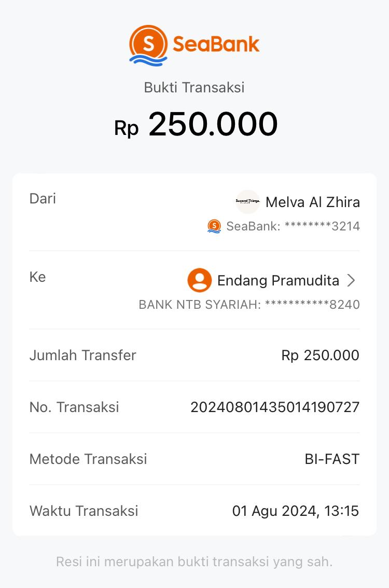Tap the SeaBank wordmark text
The width and height of the screenshot is (389, 588).
click(216, 44)
